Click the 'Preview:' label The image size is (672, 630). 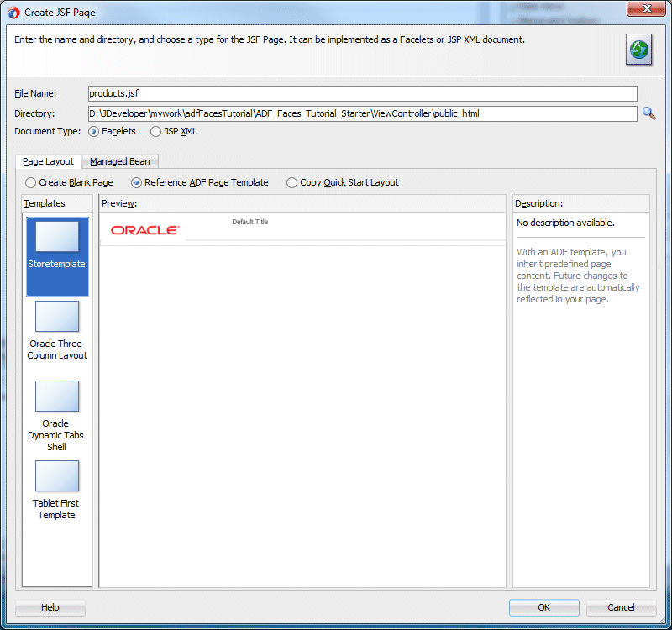[119, 203]
